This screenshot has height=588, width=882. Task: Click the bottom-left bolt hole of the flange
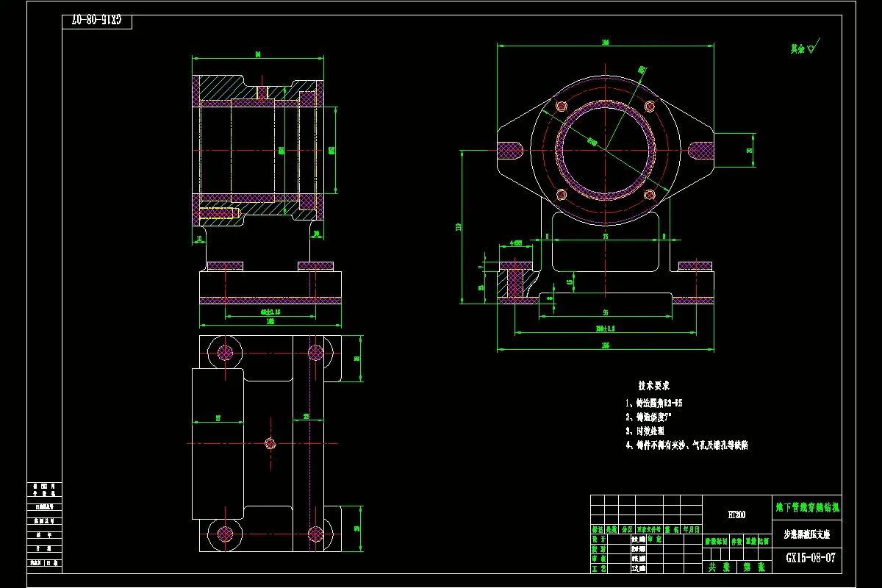tap(562, 195)
